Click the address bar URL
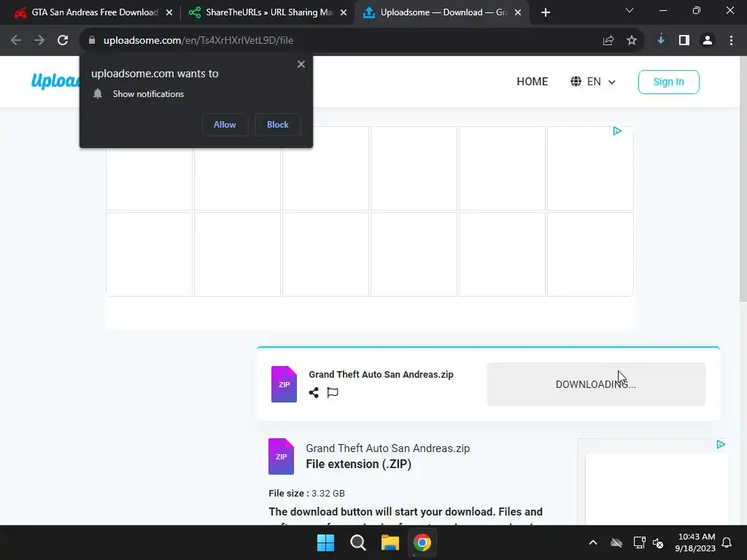The width and height of the screenshot is (747, 560). (198, 41)
